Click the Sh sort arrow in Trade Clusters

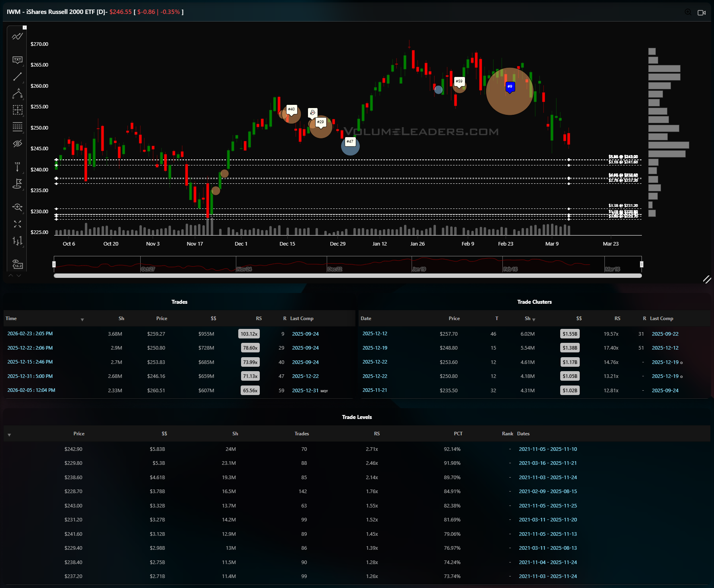click(x=534, y=320)
